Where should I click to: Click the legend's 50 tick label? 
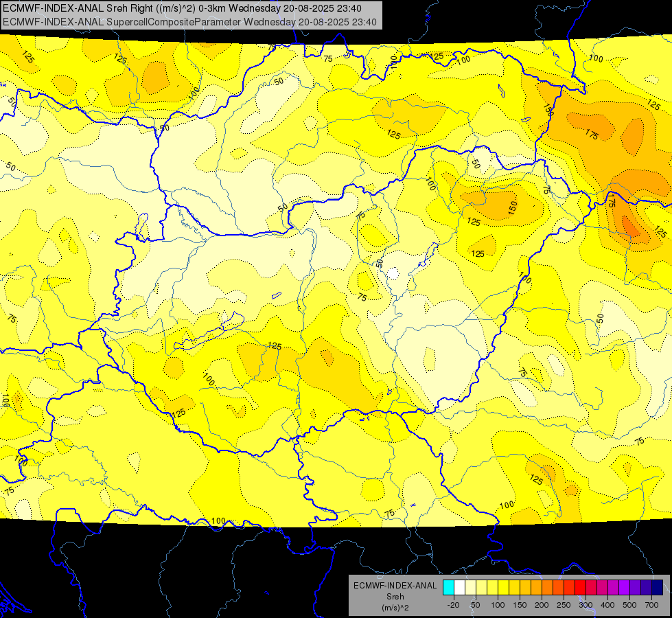pyautogui.click(x=476, y=605)
